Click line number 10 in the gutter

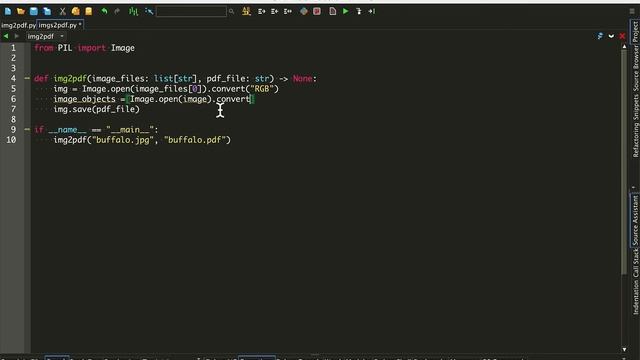pos(11,140)
